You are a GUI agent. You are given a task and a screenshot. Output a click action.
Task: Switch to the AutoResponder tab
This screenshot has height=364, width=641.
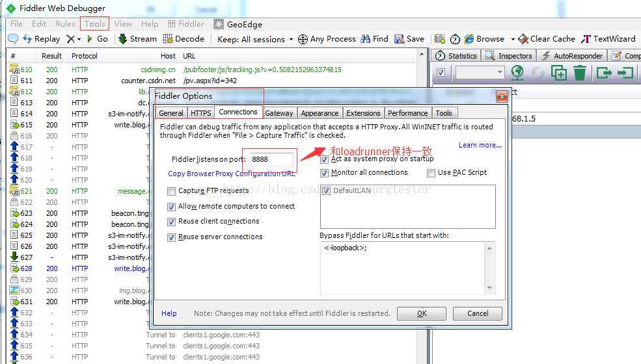(572, 55)
